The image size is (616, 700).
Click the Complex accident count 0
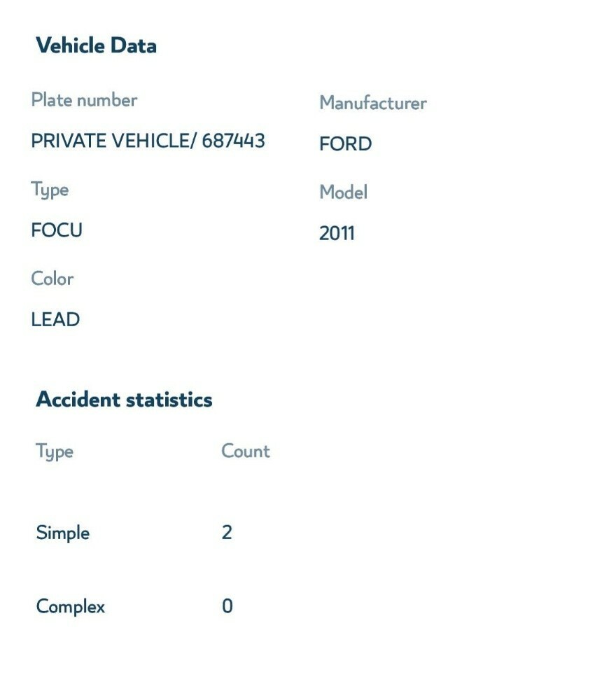click(227, 605)
